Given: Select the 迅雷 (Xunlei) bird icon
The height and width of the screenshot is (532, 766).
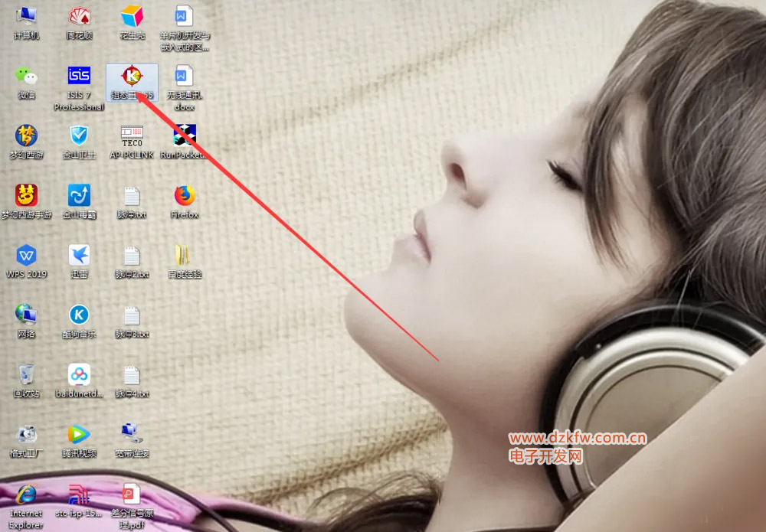Looking at the screenshot, I should click(x=79, y=256).
